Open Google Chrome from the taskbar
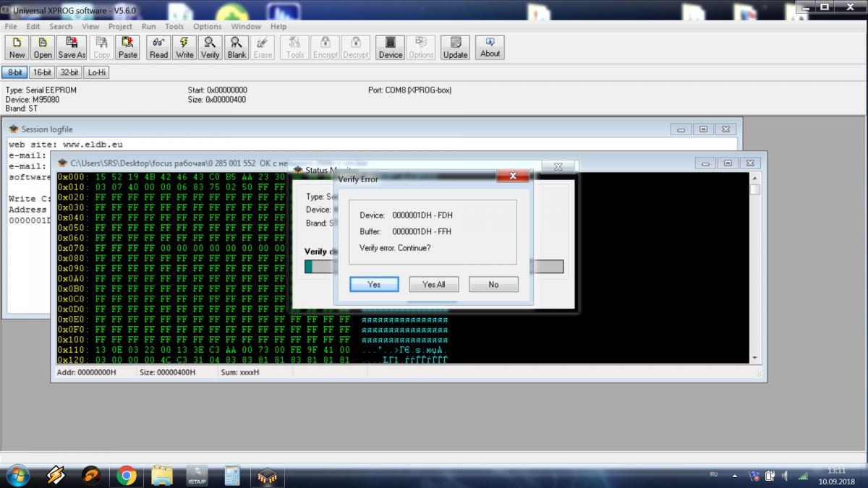Image resolution: width=868 pixels, height=488 pixels. 127,476
